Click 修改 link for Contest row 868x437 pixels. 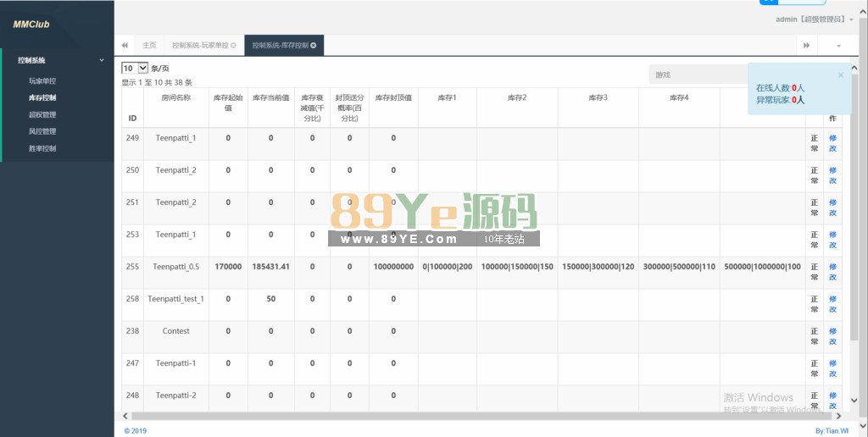click(832, 336)
